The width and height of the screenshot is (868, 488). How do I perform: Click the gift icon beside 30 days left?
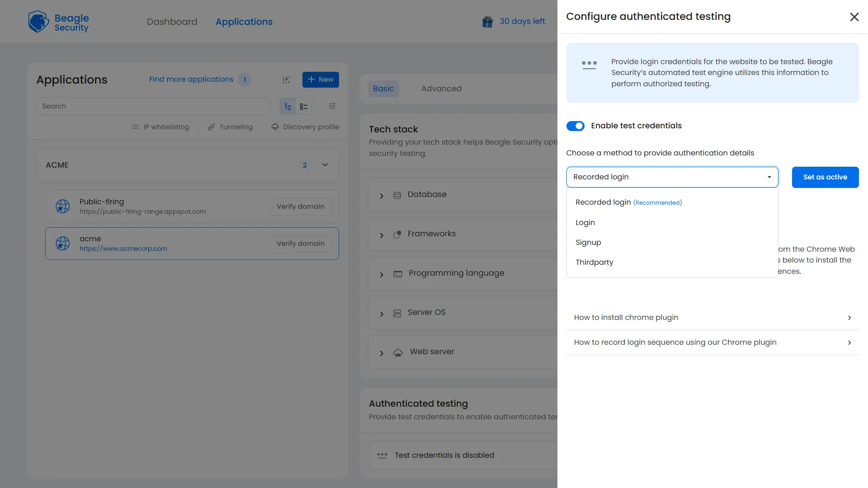click(x=487, y=21)
